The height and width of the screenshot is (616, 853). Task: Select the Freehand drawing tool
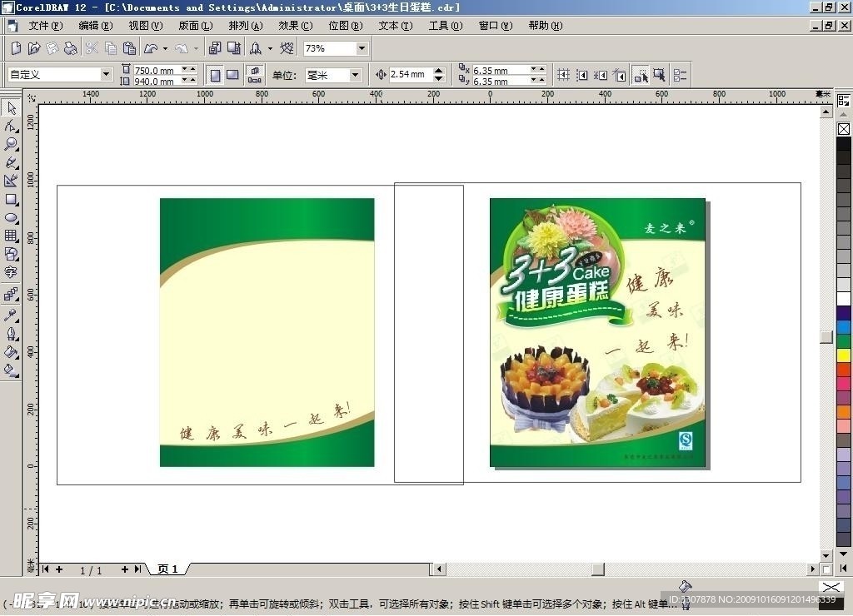(x=11, y=162)
